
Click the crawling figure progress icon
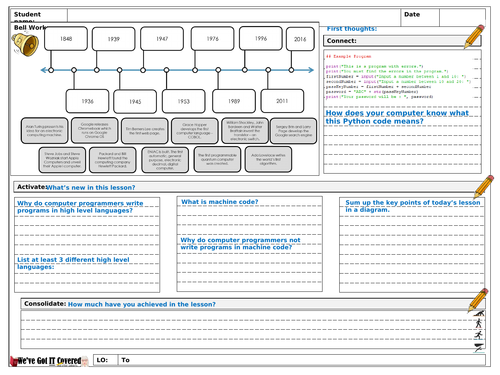pos(479,313)
